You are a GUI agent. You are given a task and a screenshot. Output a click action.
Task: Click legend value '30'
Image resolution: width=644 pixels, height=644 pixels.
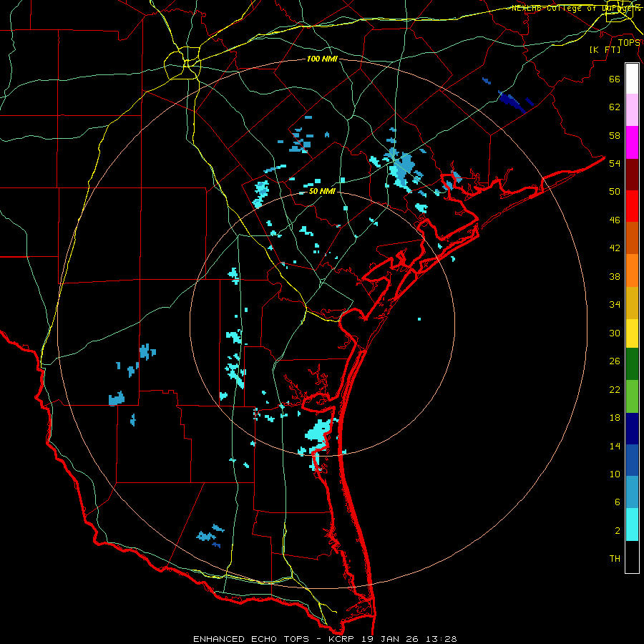[615, 333]
